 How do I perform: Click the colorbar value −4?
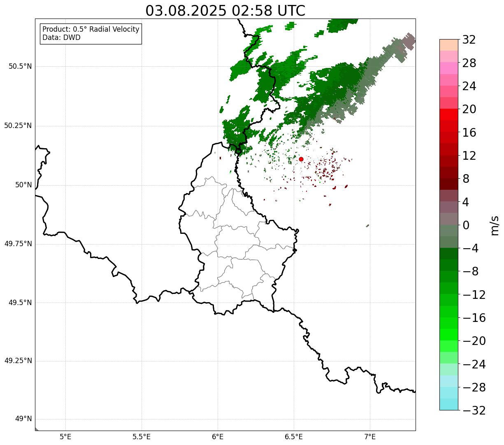[x=471, y=248]
